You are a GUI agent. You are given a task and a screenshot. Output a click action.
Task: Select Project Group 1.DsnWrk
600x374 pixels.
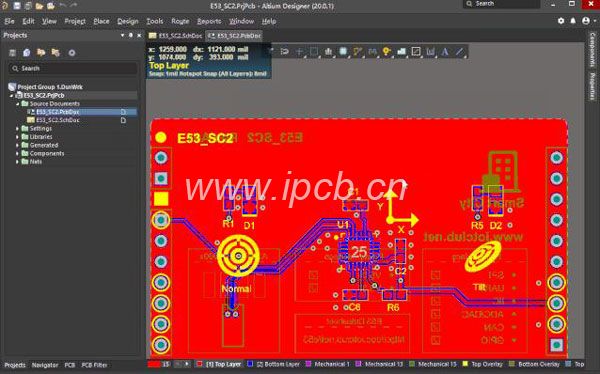coord(50,87)
